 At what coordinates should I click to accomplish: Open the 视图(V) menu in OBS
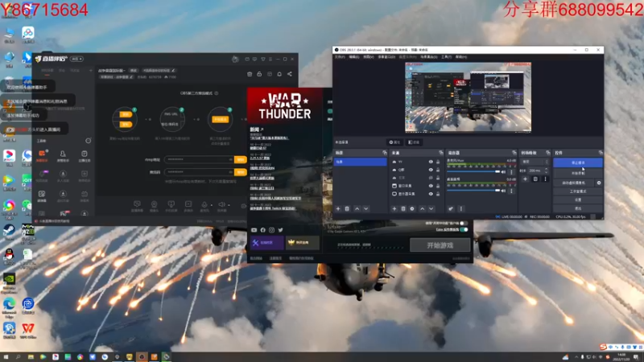click(369, 57)
